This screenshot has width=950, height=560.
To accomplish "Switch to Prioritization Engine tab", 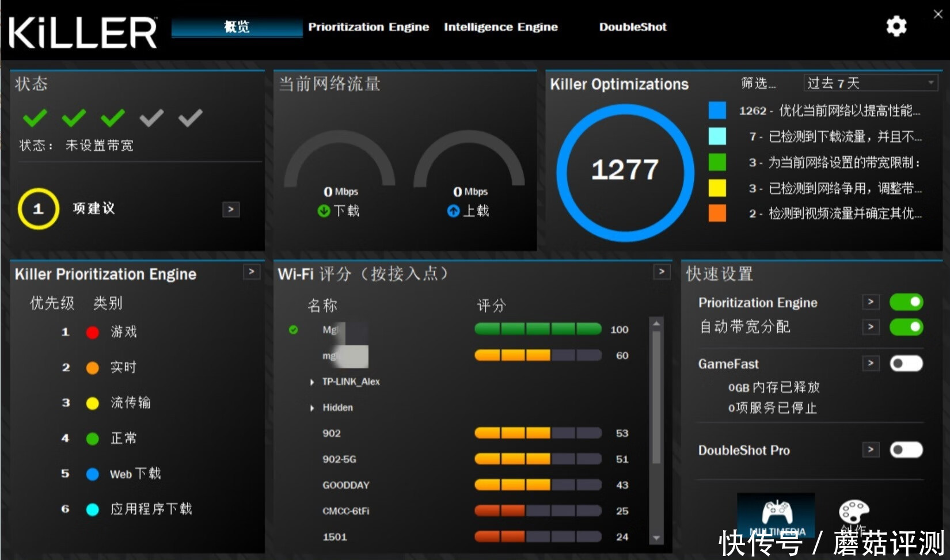I will click(368, 27).
